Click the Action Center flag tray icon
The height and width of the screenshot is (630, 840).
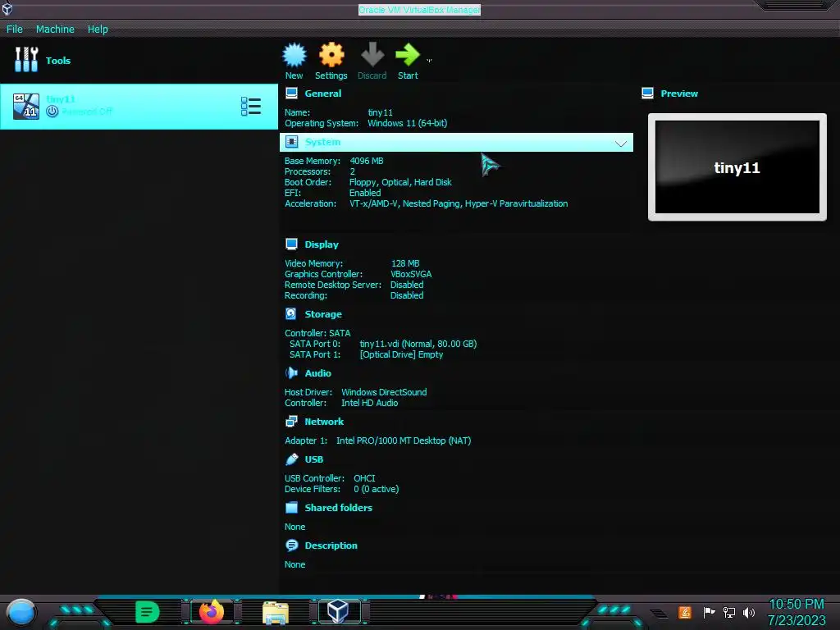click(x=709, y=612)
